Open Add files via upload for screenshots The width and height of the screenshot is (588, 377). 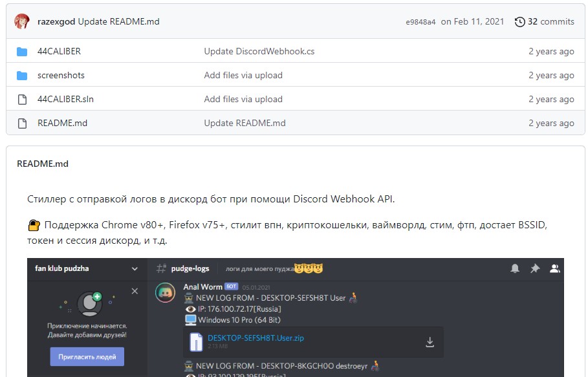(243, 75)
